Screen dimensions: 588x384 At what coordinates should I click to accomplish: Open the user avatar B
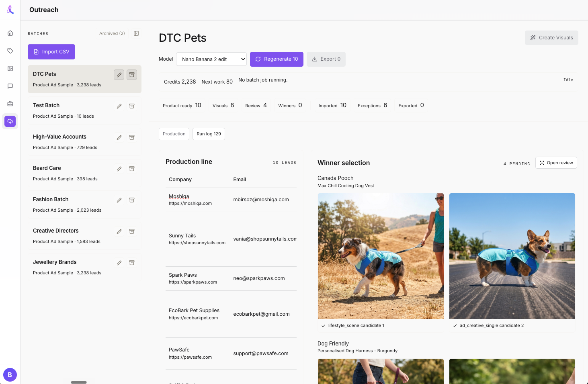10,375
